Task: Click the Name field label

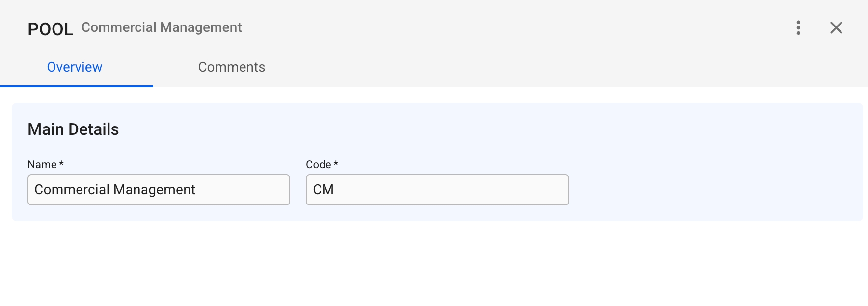Action: 42,165
